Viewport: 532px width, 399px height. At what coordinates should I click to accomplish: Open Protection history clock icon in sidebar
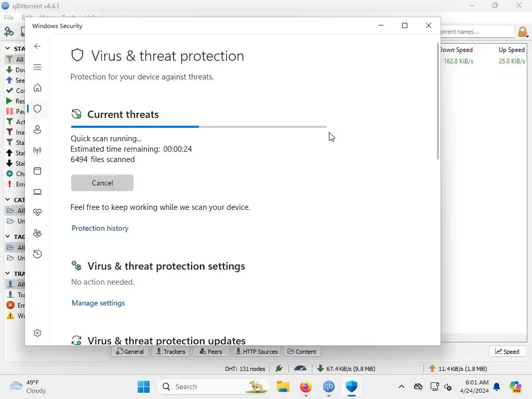coord(37,254)
